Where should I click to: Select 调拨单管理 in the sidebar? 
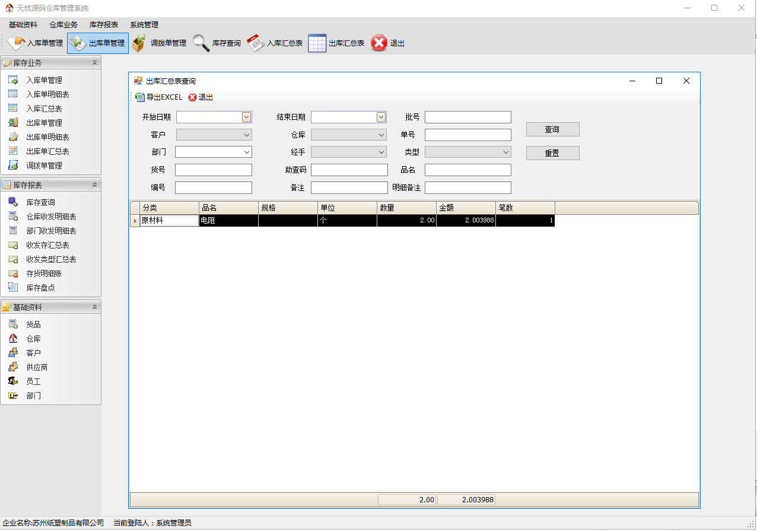pyautogui.click(x=44, y=165)
